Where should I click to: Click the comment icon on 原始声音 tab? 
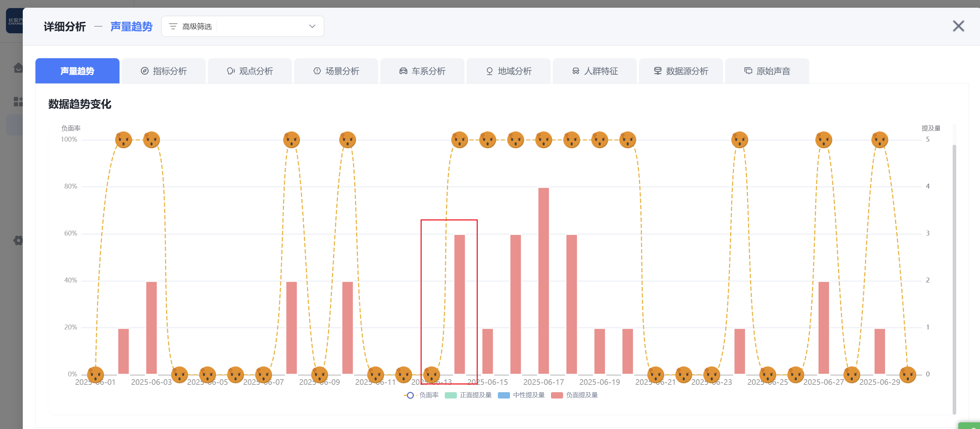coord(748,71)
